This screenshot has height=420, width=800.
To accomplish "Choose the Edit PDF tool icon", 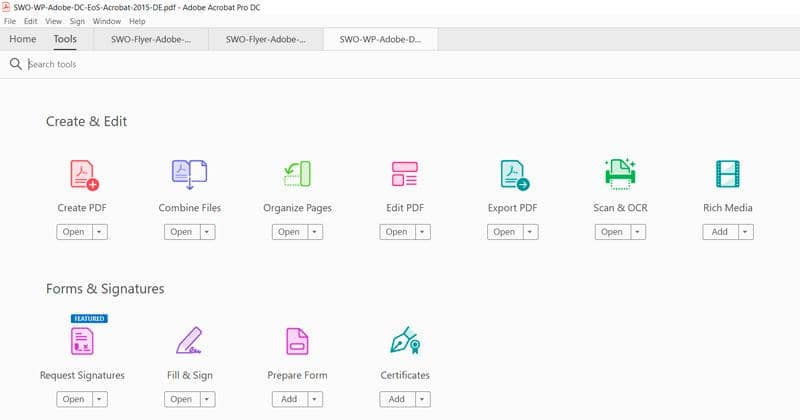I will pos(404,174).
